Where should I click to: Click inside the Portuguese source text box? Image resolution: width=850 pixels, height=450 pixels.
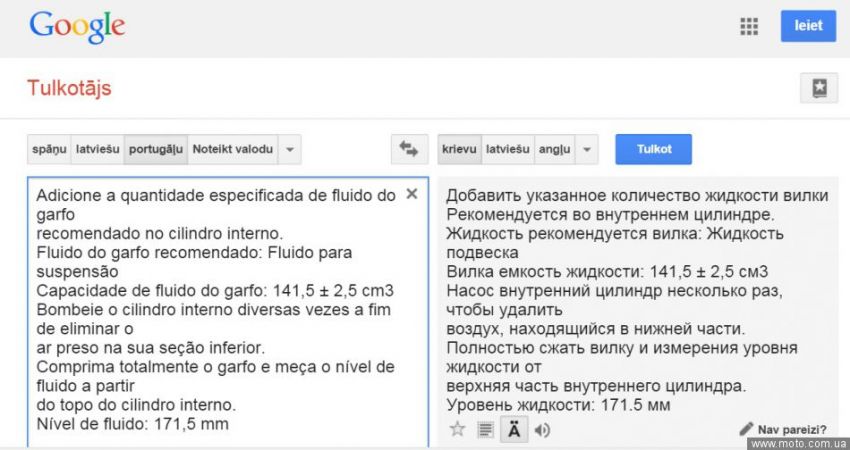tap(228, 312)
